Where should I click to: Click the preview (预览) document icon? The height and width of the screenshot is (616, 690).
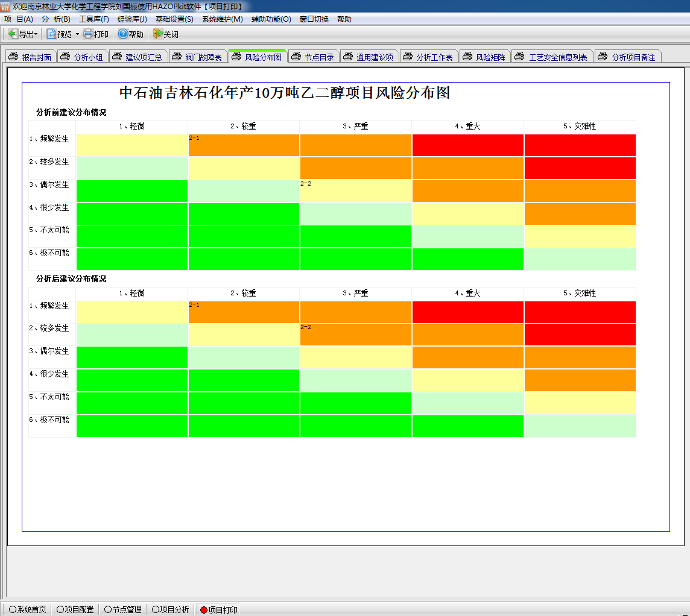coord(51,34)
